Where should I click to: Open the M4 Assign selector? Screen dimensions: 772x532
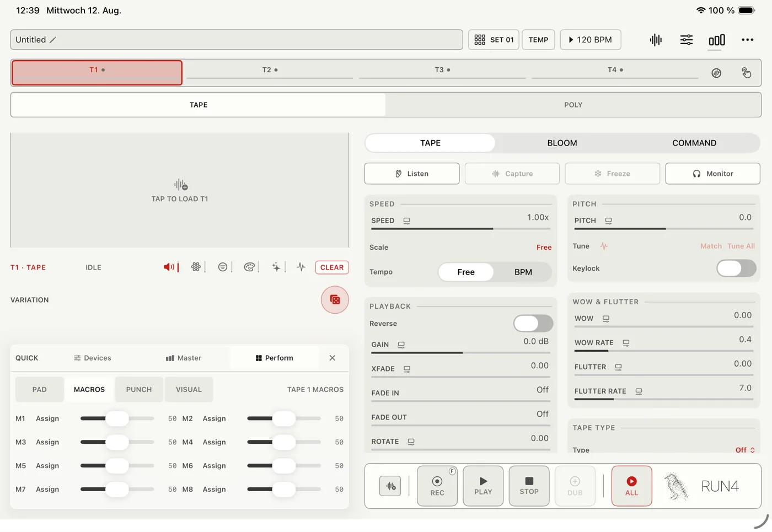214,442
